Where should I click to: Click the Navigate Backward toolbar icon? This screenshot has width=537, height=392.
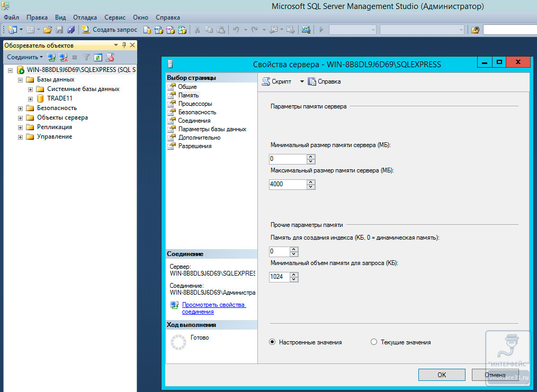pos(273,30)
